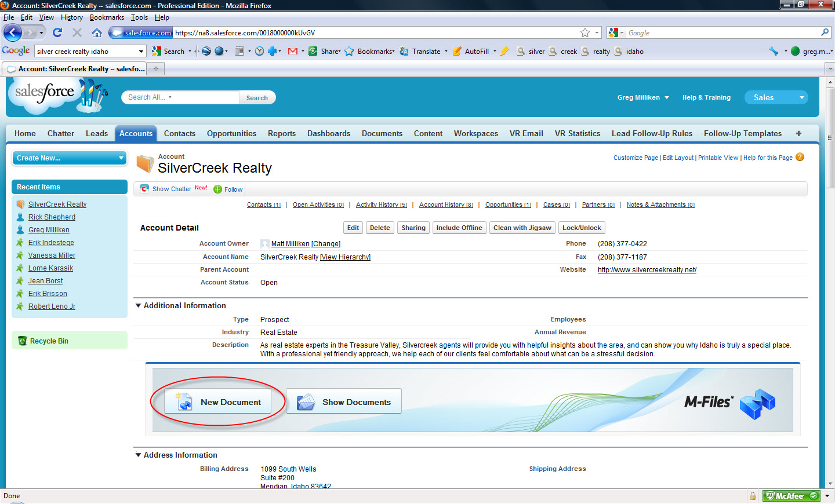Click the View Hierarchy link

345,257
